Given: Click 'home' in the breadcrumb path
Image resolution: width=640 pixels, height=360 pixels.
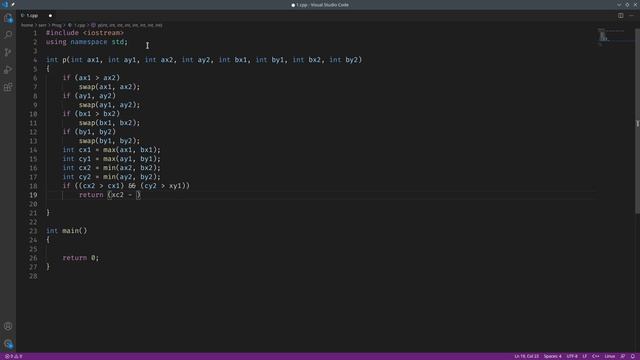Looking at the screenshot, I should click(x=27, y=25).
